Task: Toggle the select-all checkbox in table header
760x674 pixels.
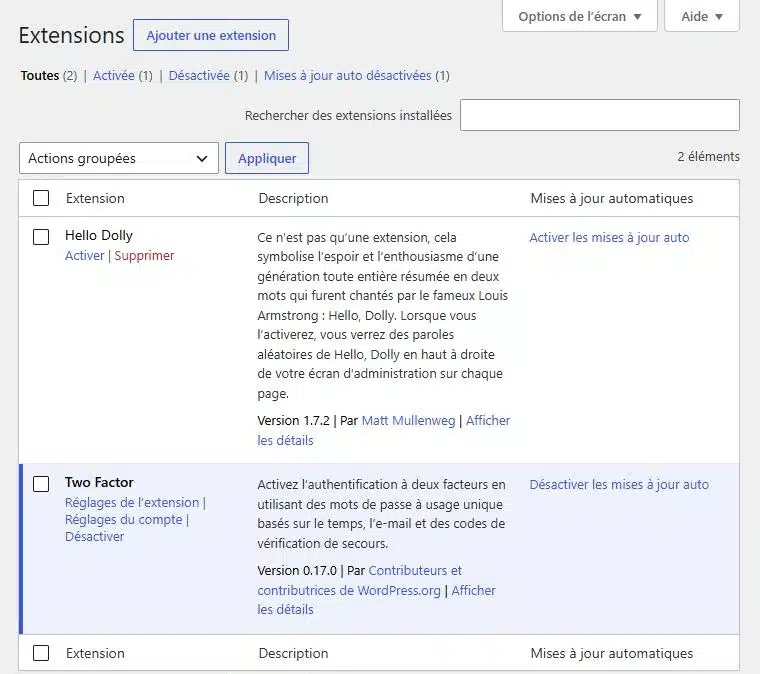Action: click(41, 198)
